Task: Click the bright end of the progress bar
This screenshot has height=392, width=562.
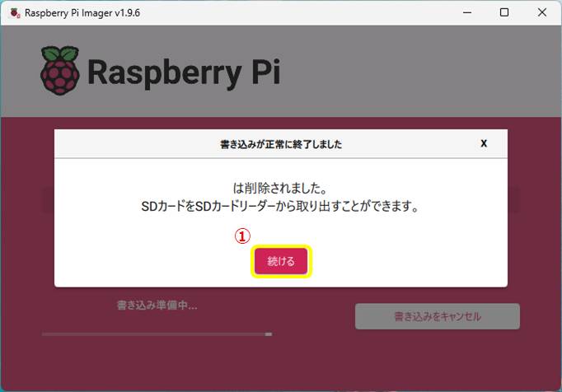Action: (269, 334)
